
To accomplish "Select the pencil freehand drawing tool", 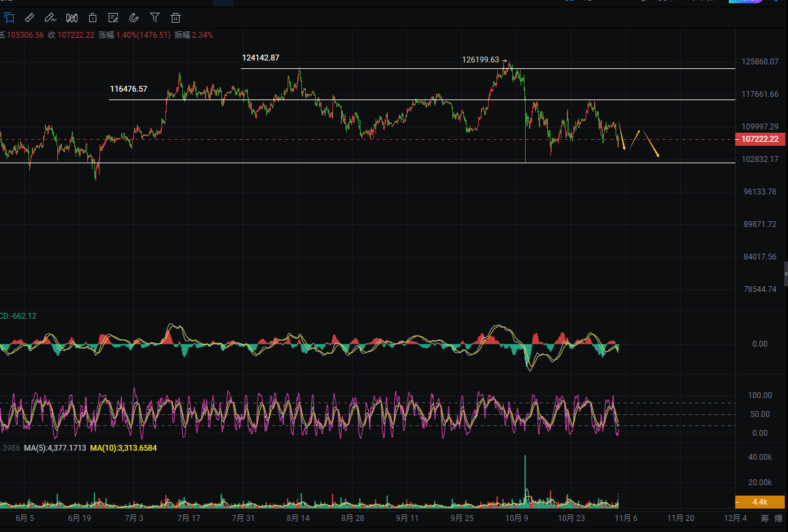I will [x=51, y=18].
